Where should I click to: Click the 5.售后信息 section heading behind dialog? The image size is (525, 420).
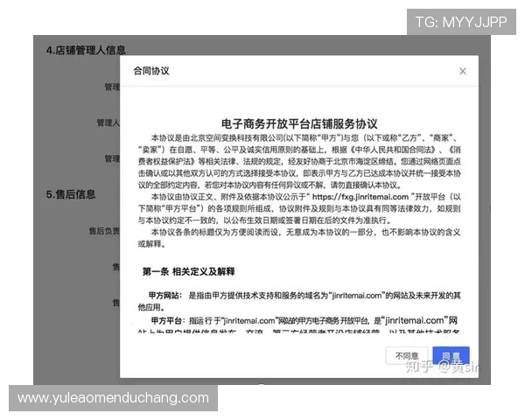71,194
